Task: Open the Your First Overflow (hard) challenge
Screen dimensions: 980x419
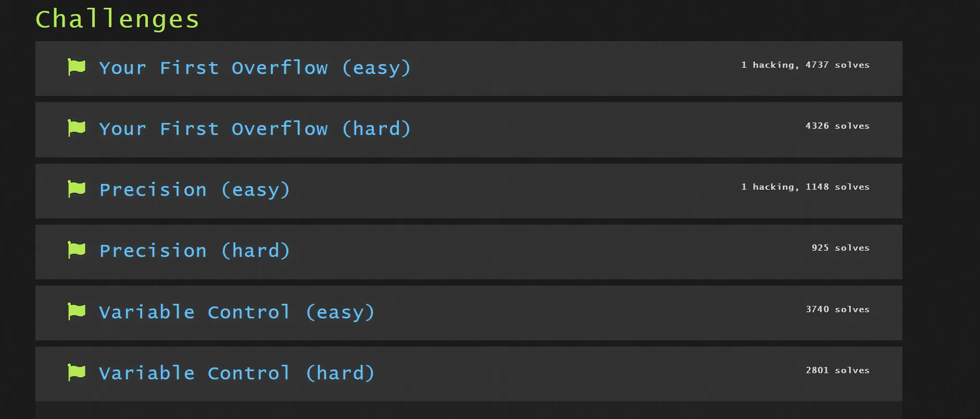Action: pos(255,129)
